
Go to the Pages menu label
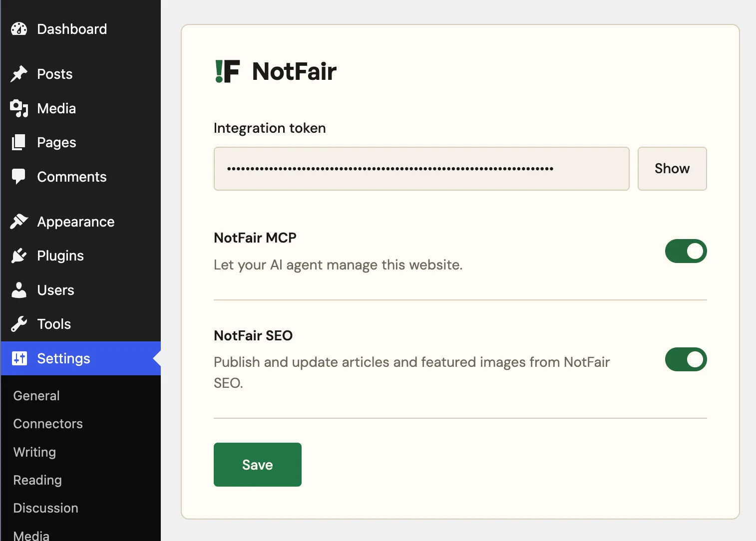(56, 143)
